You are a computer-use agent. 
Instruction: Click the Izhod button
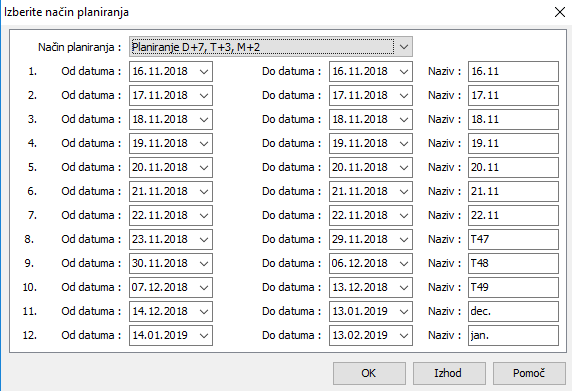pyautogui.click(x=449, y=373)
